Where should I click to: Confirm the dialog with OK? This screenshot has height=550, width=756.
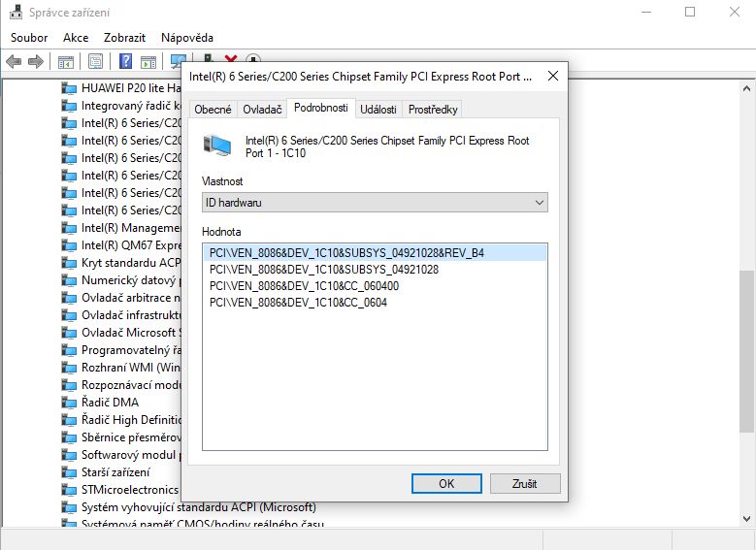coord(446,483)
